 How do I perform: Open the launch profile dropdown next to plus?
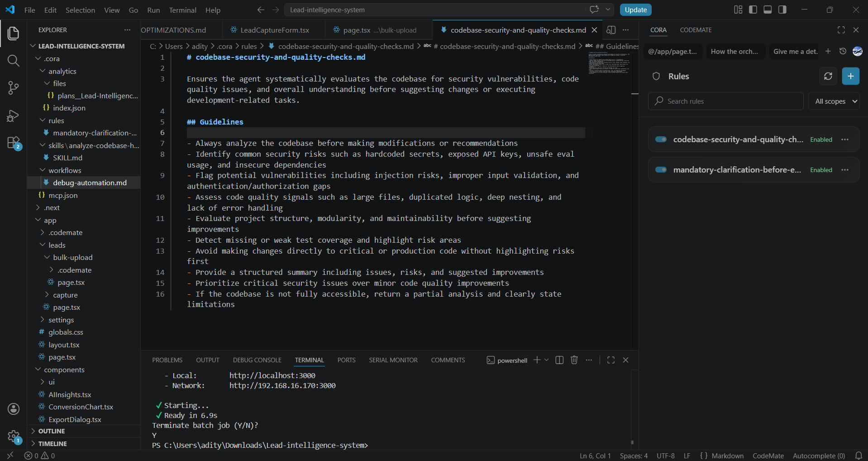(x=547, y=360)
